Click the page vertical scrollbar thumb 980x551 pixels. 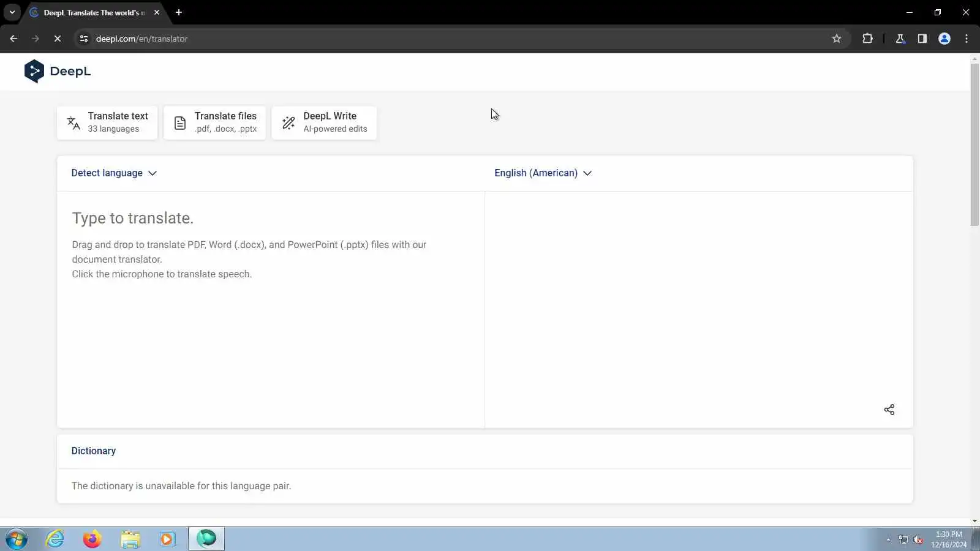[974, 145]
